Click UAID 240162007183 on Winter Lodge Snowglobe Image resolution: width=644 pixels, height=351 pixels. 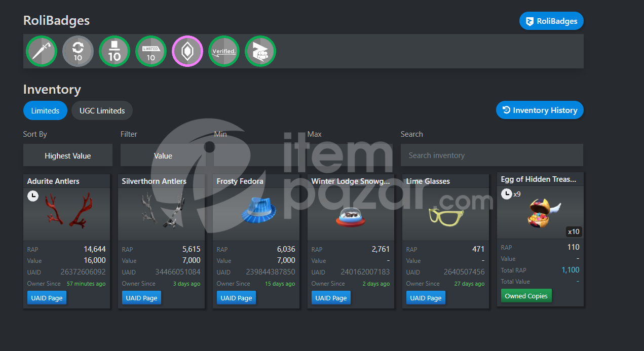pyautogui.click(x=365, y=272)
